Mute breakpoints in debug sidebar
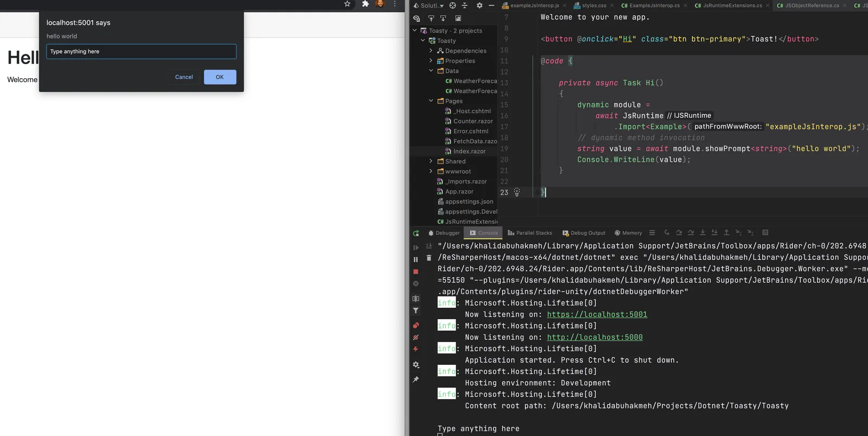This screenshot has width=868, height=436. click(x=416, y=337)
